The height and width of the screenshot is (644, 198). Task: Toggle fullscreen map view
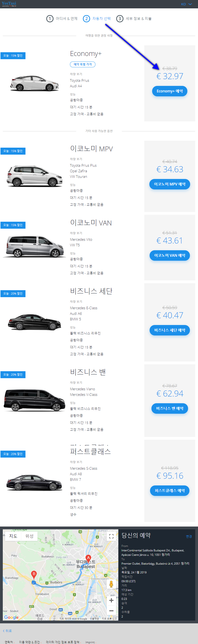point(111,536)
